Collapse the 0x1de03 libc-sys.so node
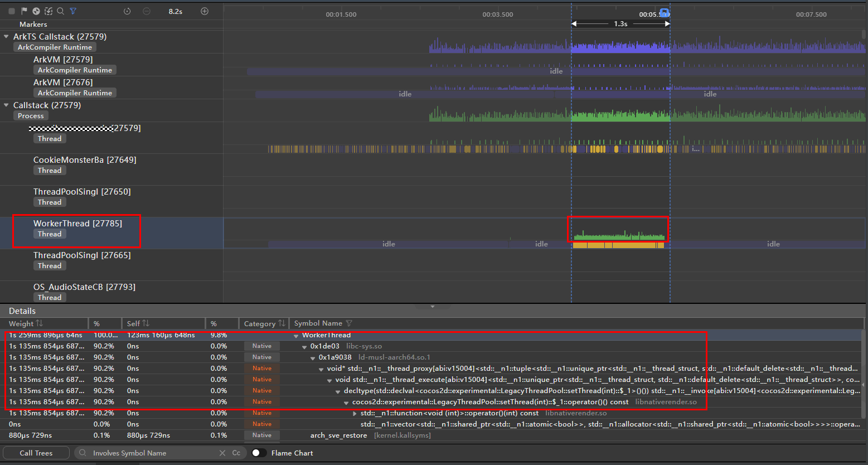 [304, 346]
